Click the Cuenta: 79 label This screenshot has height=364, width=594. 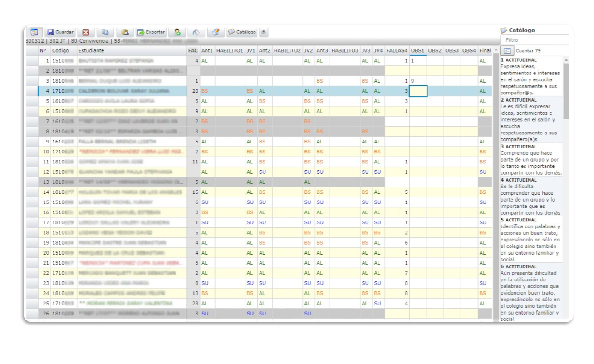(528, 51)
